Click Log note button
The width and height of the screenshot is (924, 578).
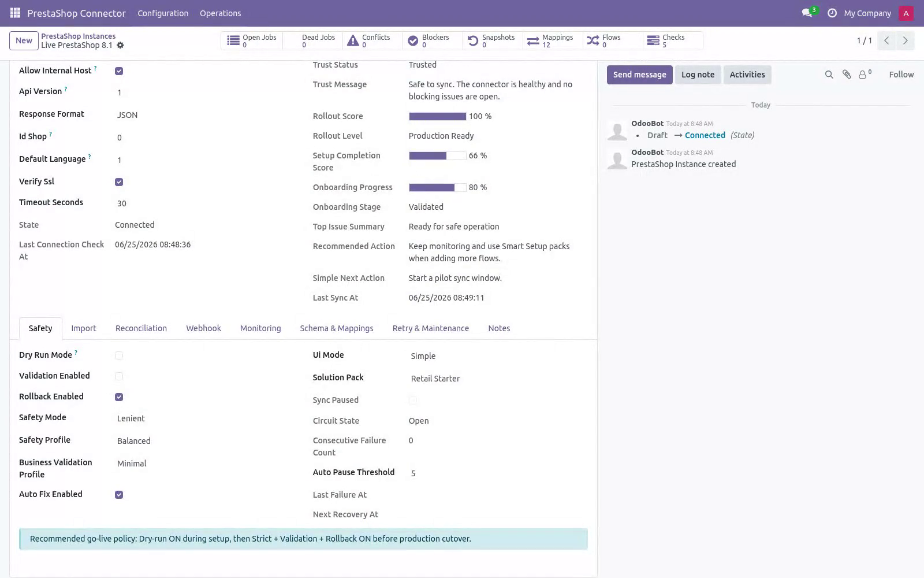click(698, 75)
